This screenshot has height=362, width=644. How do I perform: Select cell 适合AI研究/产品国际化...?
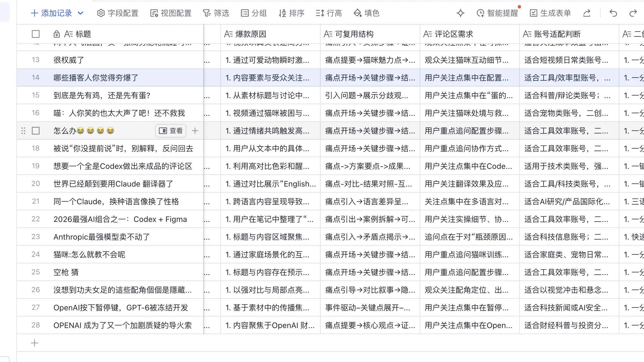(569, 201)
